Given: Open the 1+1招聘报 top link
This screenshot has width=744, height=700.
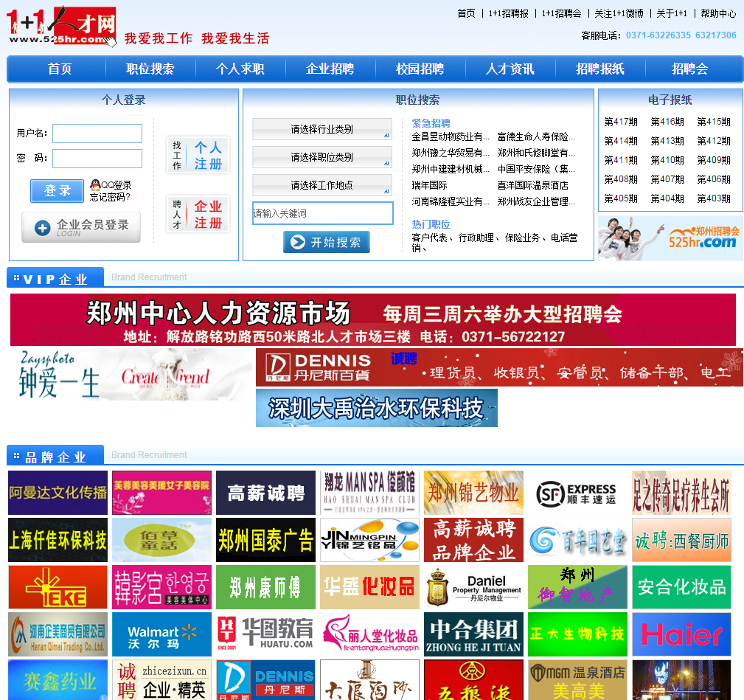Looking at the screenshot, I should (x=508, y=13).
